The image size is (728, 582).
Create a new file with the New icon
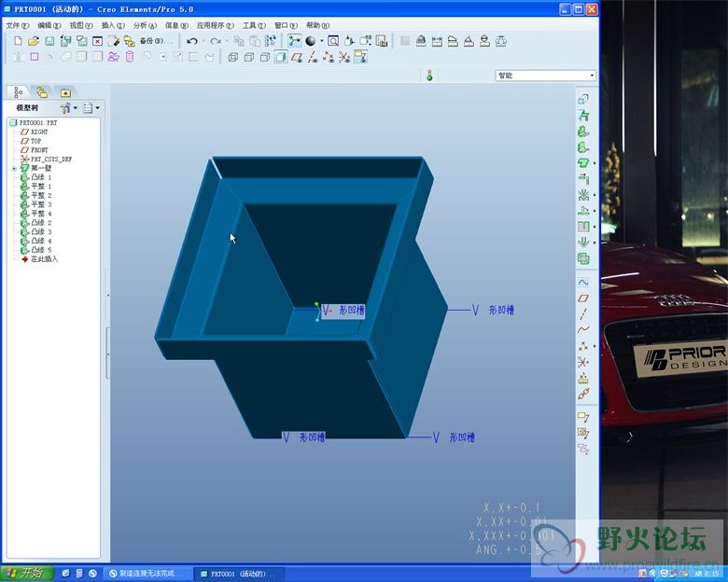click(18, 41)
